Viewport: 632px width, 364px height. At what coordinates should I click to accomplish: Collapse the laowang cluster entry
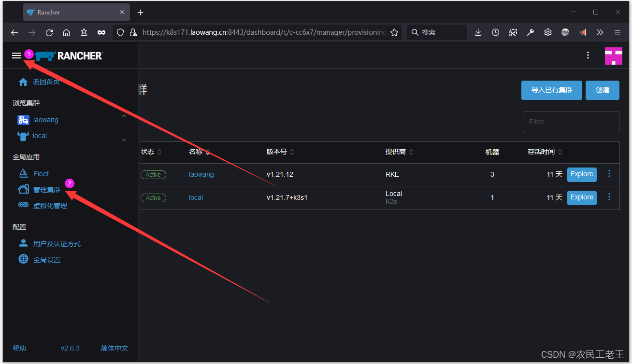[124, 115]
